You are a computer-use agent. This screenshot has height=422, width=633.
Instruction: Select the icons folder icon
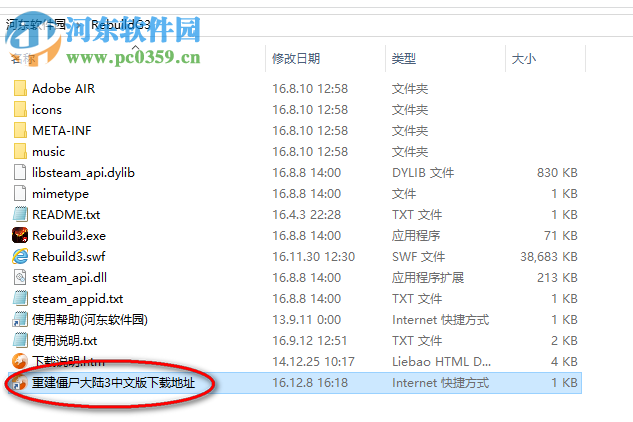click(20, 109)
